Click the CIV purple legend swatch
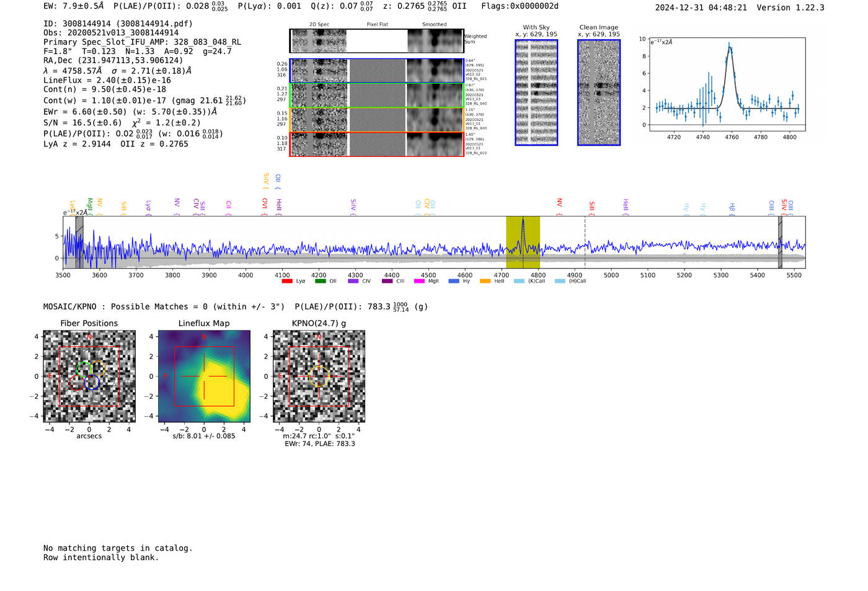The image size is (868, 591). (x=353, y=281)
